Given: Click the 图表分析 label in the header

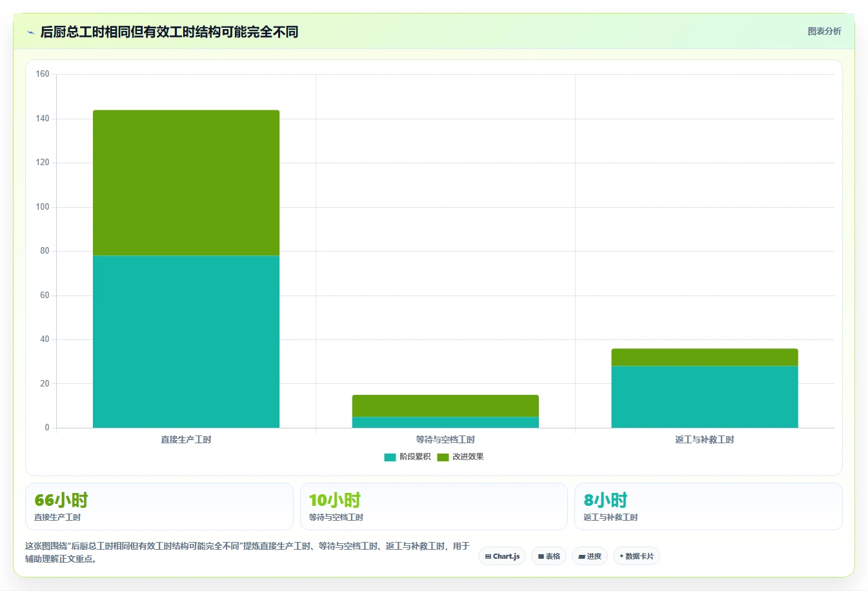Looking at the screenshot, I should point(824,31).
